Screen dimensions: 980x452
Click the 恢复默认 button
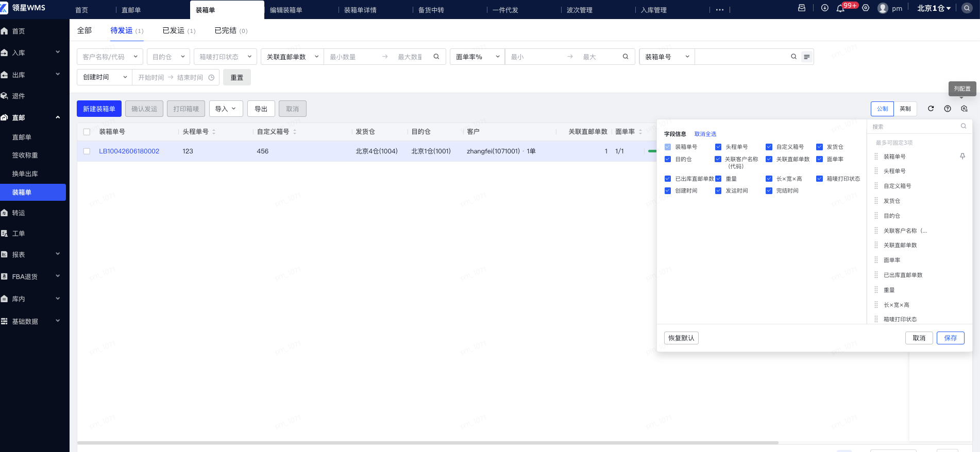tap(681, 338)
